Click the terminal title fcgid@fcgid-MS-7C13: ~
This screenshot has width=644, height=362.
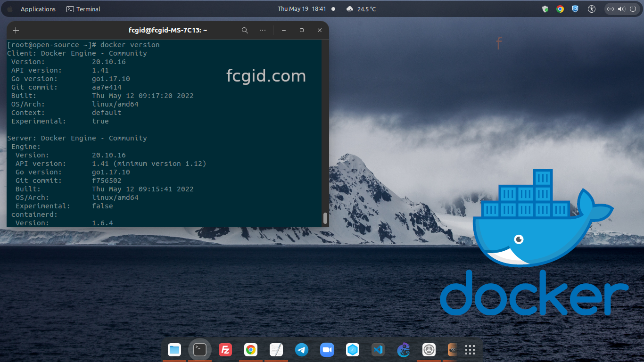coord(168,30)
